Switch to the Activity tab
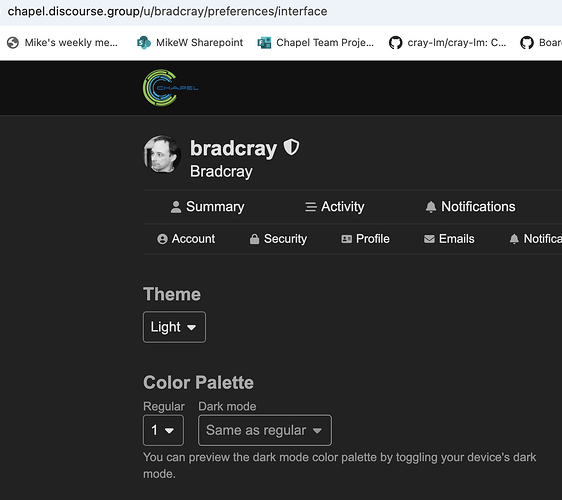This screenshot has width=562, height=500. (x=334, y=206)
